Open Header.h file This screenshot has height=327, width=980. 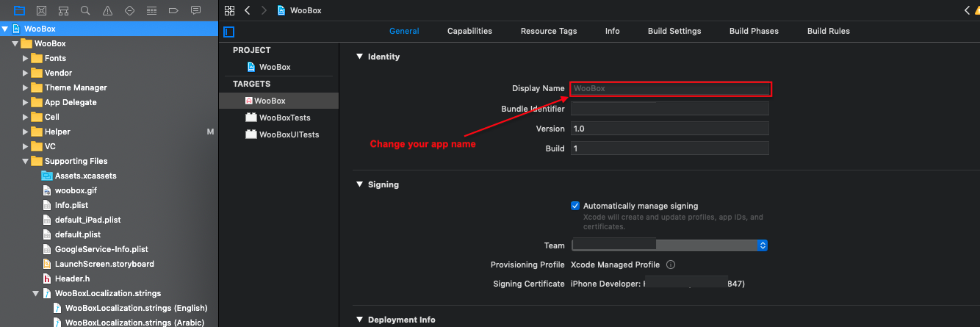pos(72,279)
